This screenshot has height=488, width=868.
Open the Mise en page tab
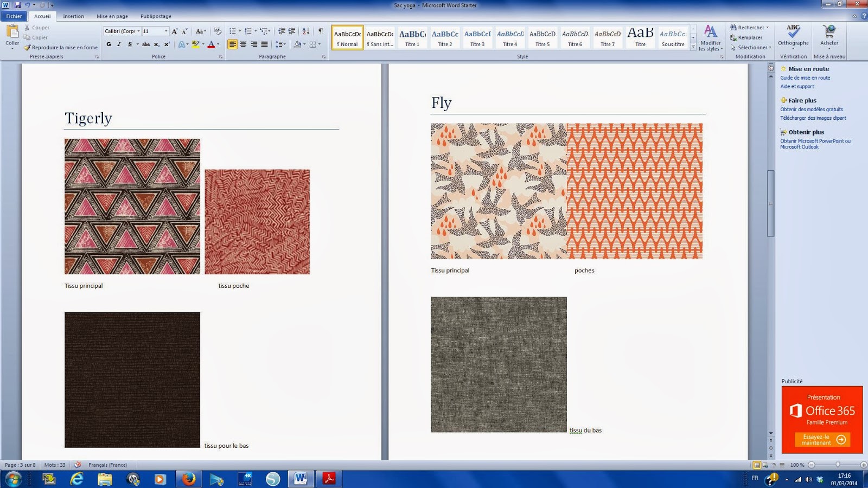112,16
